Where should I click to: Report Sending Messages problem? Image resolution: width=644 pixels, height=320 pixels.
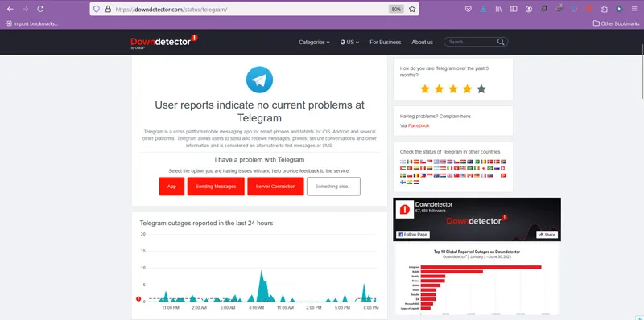(216, 187)
